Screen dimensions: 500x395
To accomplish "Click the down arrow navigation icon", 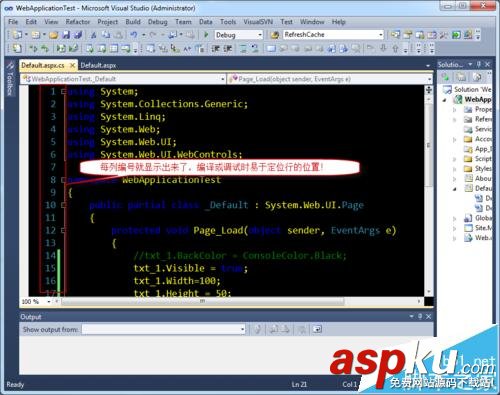I will (x=383, y=49).
